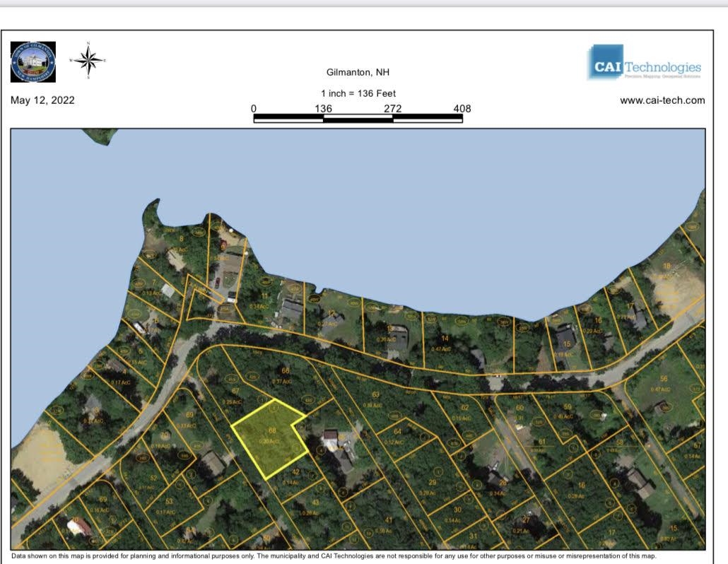Click the Gilmanton, NH map title
Viewport: 728px width, 564px height.
click(x=358, y=72)
